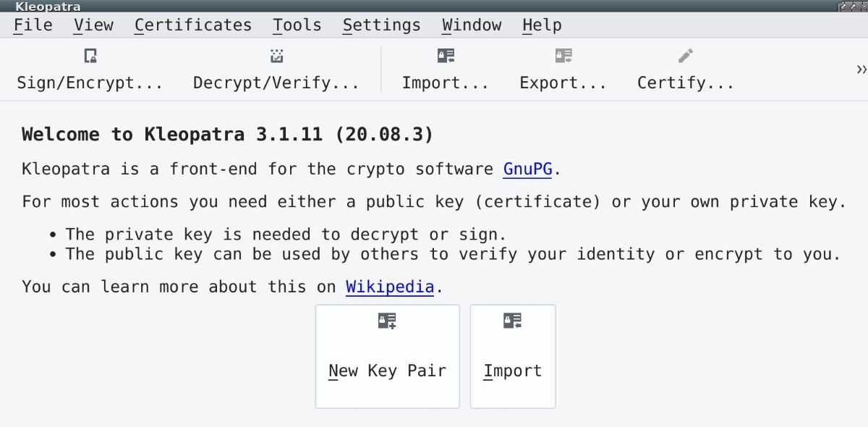The image size is (868, 427).
Task: Open the Settings menu
Action: coord(382,25)
